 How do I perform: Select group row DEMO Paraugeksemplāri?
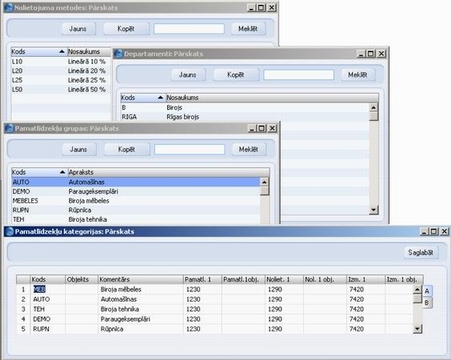(136, 192)
